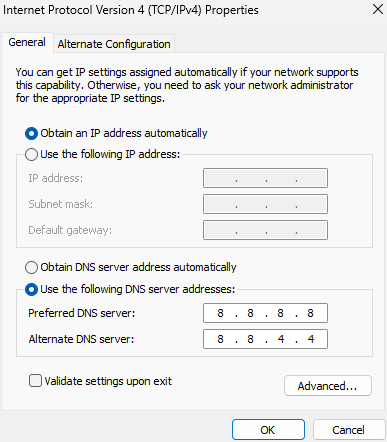Viewport: 387px width, 442px height.
Task: Click the greyed-out IP address field
Action: click(x=265, y=178)
